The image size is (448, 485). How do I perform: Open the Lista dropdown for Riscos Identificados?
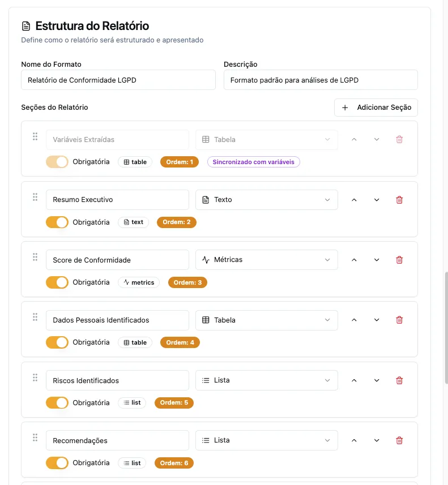tap(266, 380)
